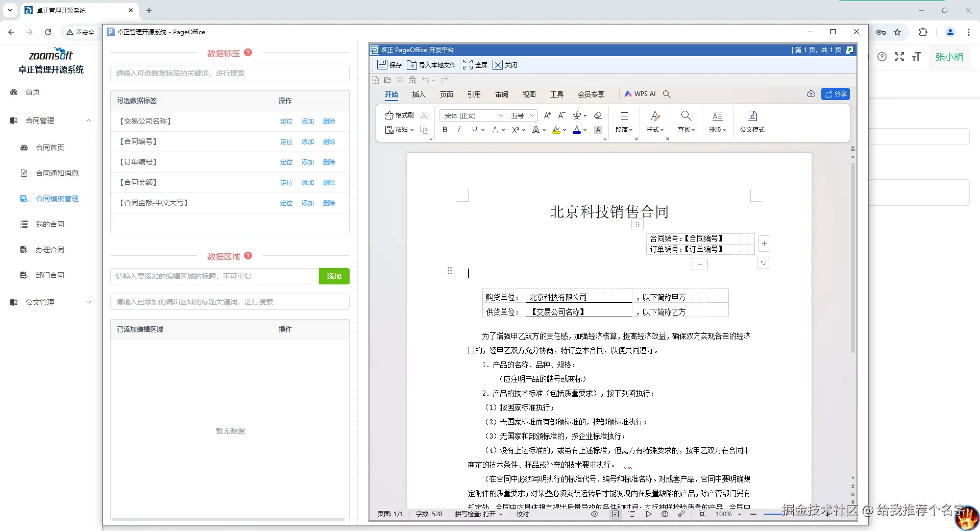
Task: Open the font name dropdown
Action: click(x=501, y=115)
